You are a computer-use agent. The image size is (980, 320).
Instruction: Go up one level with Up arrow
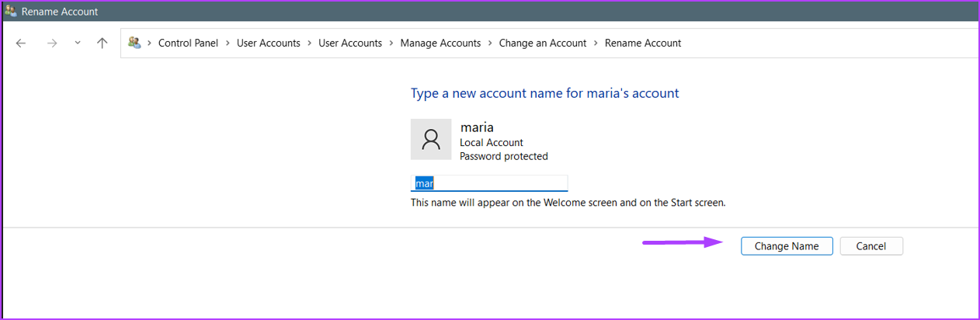pos(102,43)
